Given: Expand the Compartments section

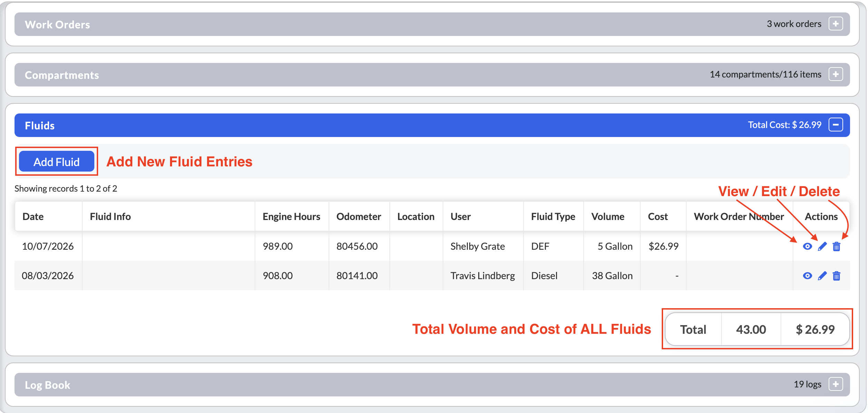Looking at the screenshot, I should click(x=836, y=74).
